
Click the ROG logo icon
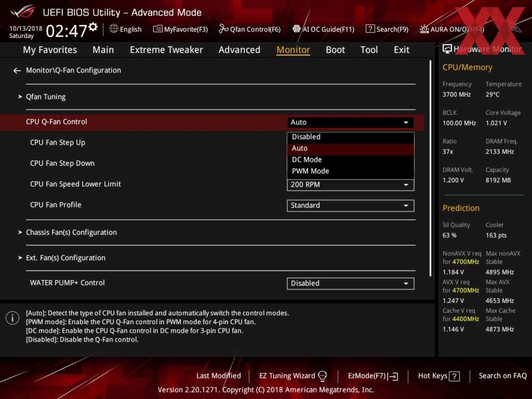click(x=23, y=11)
